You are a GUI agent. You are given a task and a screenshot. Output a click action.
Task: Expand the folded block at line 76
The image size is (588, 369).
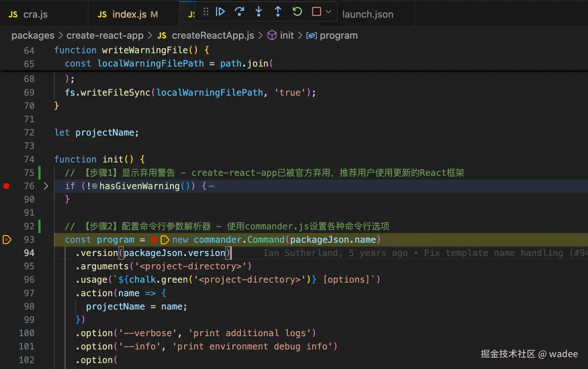pyautogui.click(x=46, y=186)
